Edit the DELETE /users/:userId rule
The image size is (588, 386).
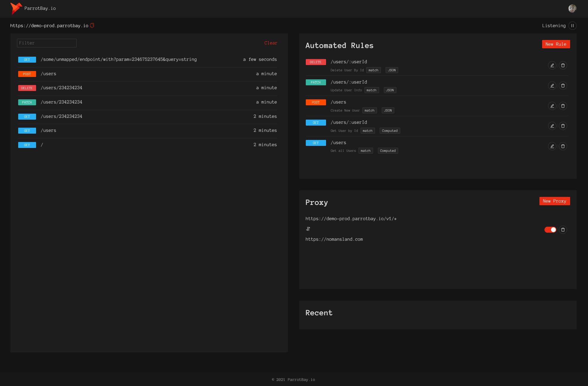(552, 65)
